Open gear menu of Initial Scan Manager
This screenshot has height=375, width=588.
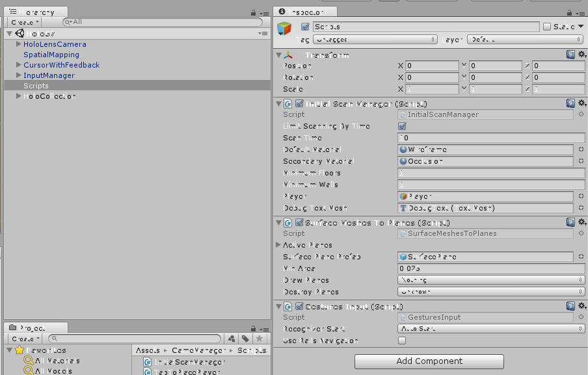pos(582,103)
